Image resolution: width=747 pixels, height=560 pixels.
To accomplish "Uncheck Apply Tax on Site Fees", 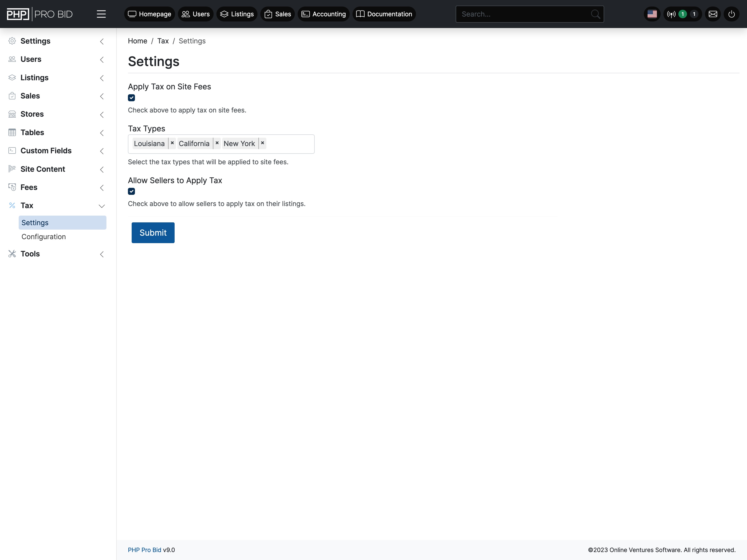I will point(131,98).
